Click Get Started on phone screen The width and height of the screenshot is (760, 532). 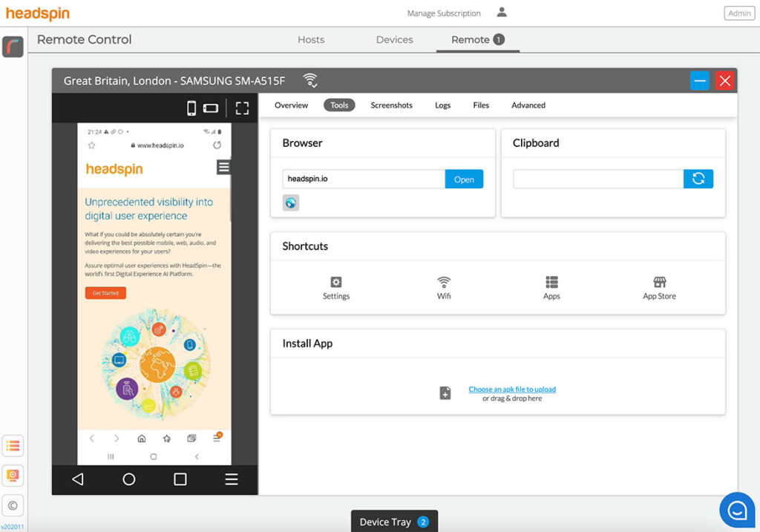click(105, 292)
